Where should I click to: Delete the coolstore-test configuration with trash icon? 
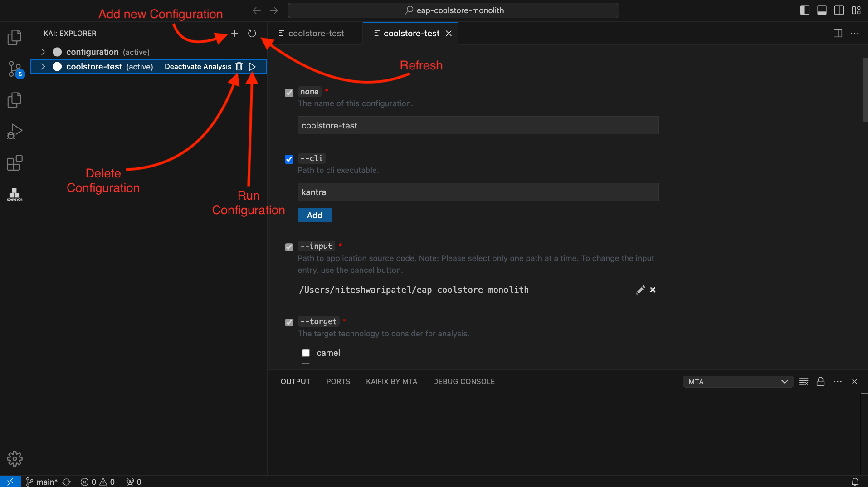pyautogui.click(x=239, y=66)
